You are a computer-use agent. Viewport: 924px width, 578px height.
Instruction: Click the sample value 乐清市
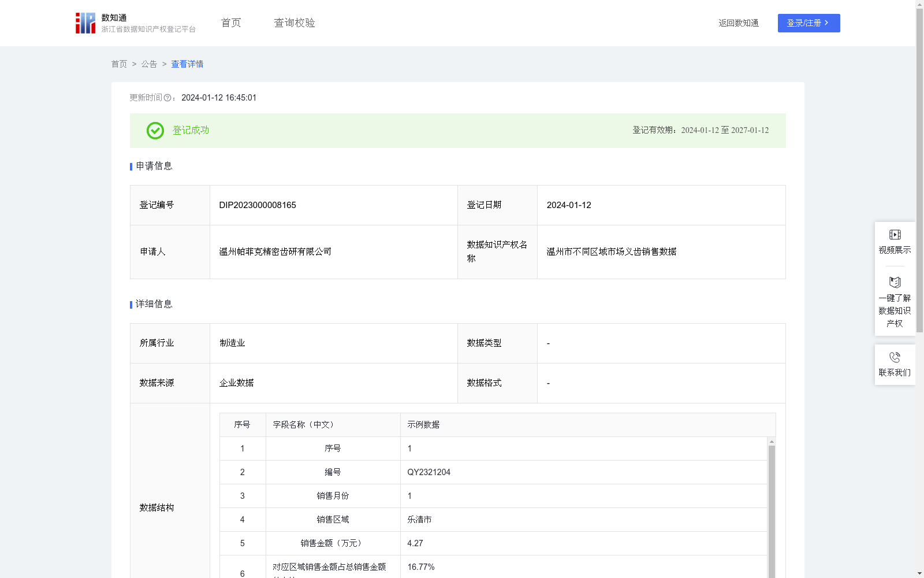pos(419,520)
